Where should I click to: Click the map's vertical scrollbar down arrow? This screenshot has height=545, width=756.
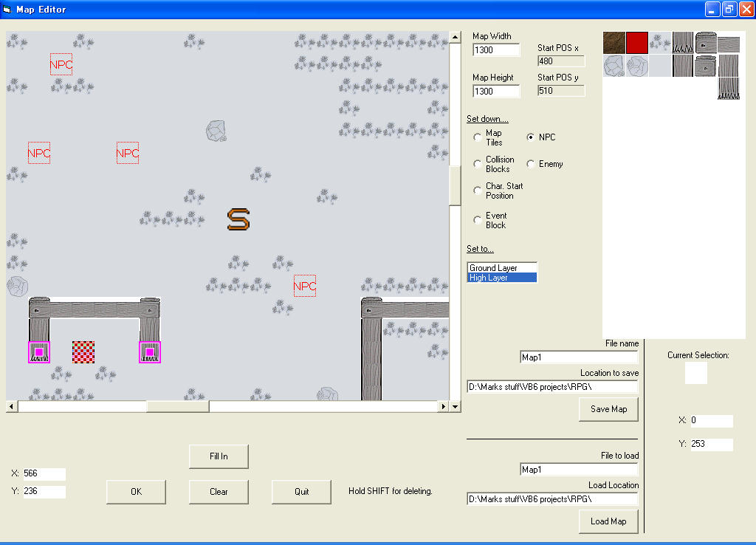pyautogui.click(x=455, y=406)
